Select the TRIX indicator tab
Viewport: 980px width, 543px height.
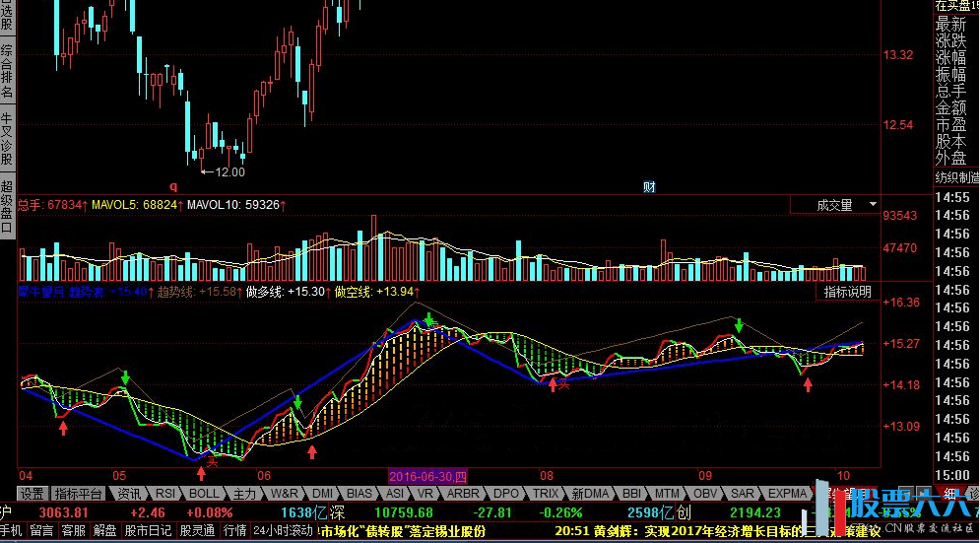[x=546, y=493]
